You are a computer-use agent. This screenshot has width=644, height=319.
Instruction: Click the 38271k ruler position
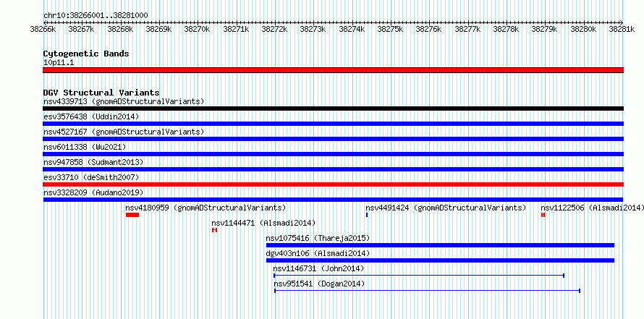236,29
